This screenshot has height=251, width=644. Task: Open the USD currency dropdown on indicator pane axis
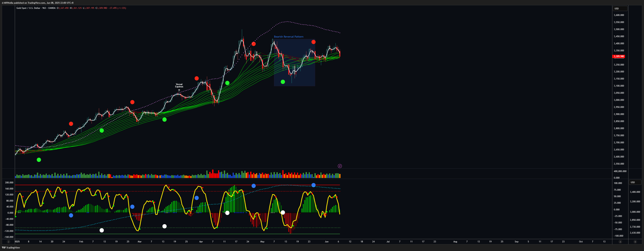pyautogui.click(x=635, y=182)
